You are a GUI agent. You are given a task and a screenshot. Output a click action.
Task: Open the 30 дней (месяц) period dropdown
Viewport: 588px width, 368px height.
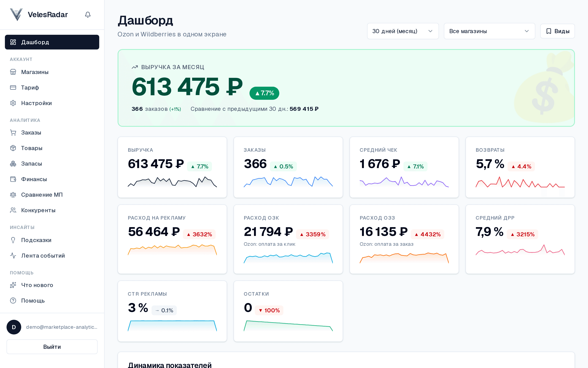click(403, 31)
